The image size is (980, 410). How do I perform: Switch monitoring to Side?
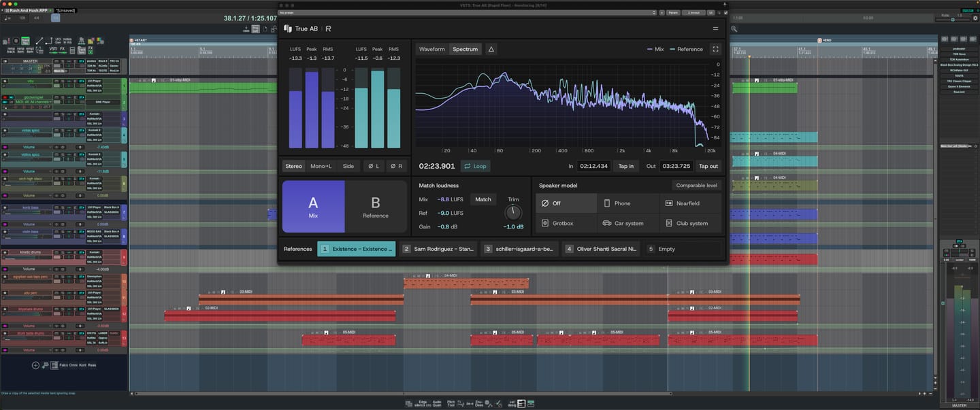point(348,166)
